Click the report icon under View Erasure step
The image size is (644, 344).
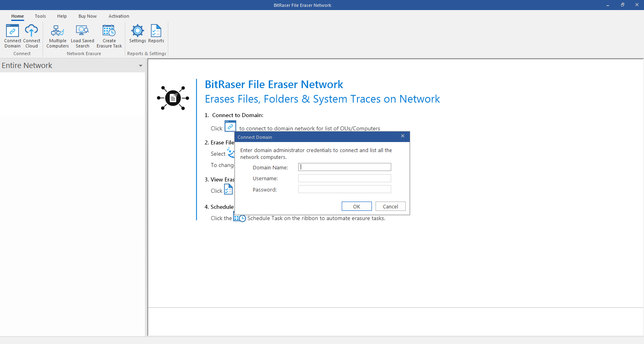tap(229, 189)
